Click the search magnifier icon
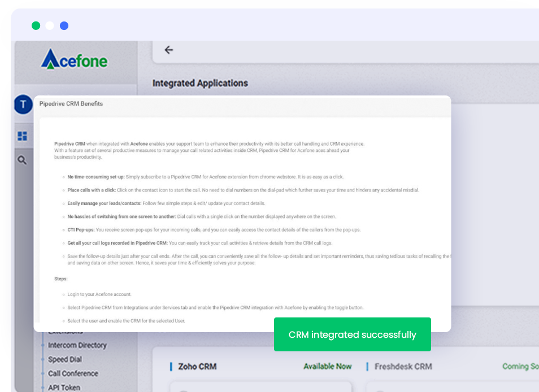Screen dimensions: 539x392 23,160
